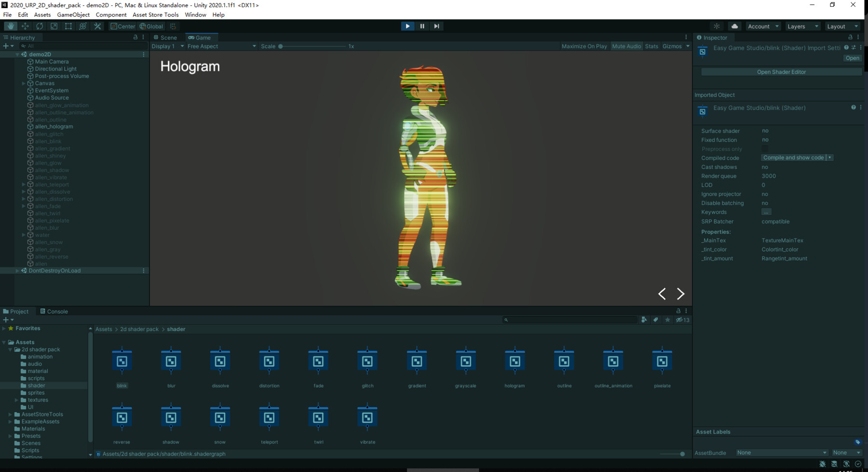Open the project search magnifier icon
868x472 pixels.
[x=505, y=319]
